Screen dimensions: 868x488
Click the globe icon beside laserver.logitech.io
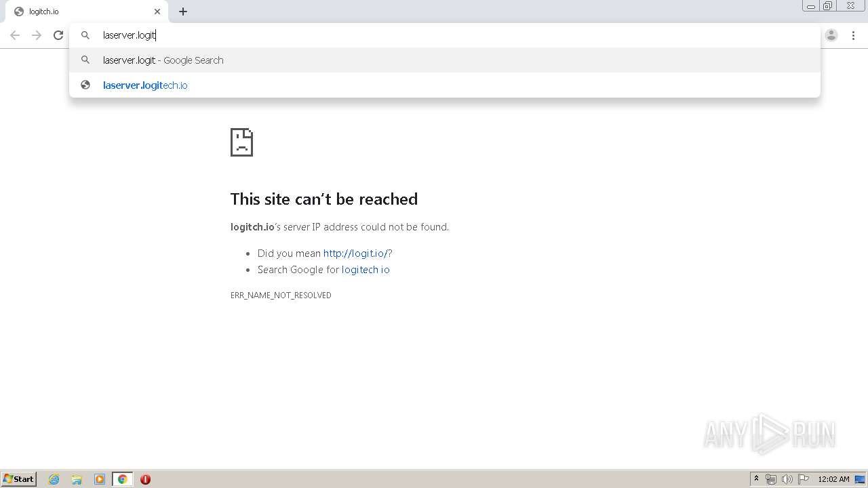[85, 85]
